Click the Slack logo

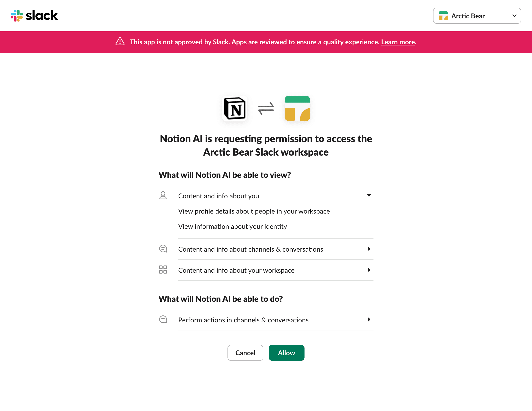34,15
